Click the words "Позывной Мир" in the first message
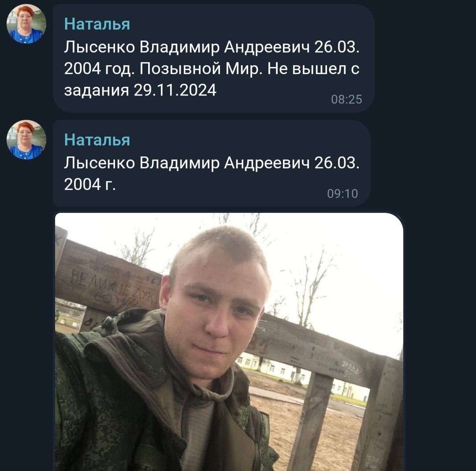The image size is (476, 471). click(201, 69)
